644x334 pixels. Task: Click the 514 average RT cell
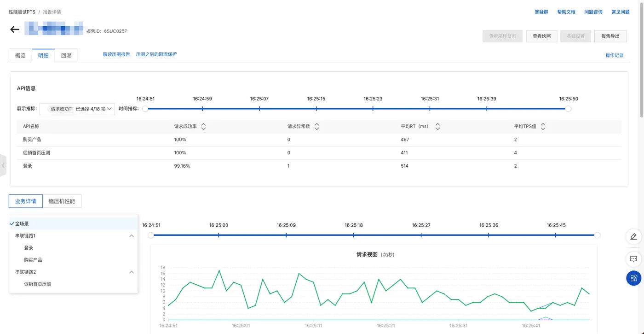405,166
